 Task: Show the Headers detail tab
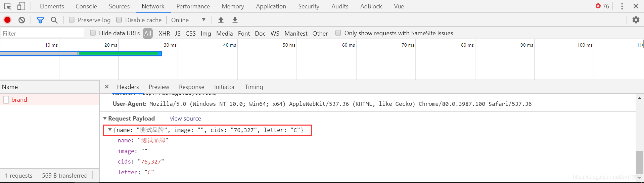coord(128,87)
